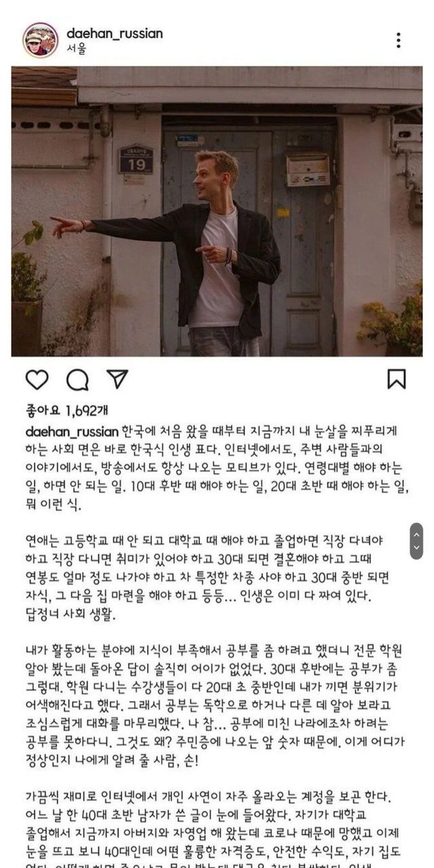The image size is (434, 868).
Task: Open the three-dot more options menu
Action: [398, 41]
